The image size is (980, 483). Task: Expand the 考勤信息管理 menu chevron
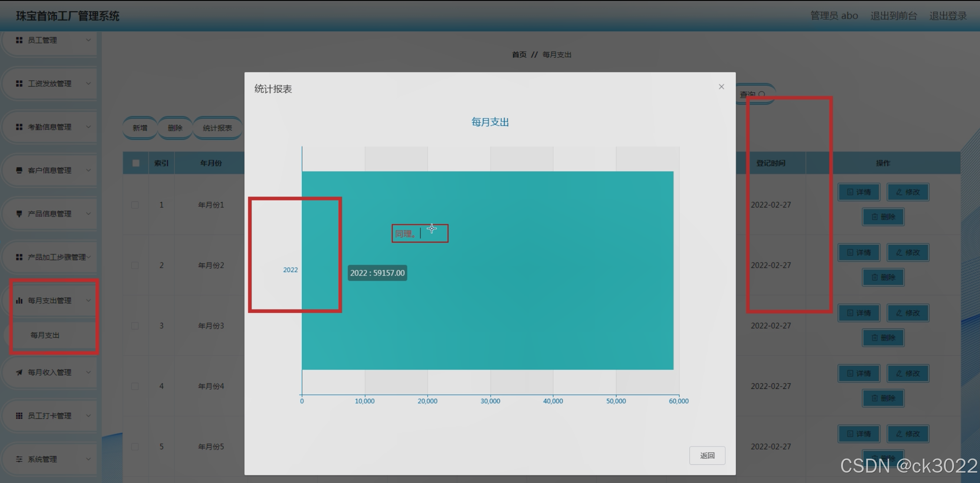click(88, 127)
